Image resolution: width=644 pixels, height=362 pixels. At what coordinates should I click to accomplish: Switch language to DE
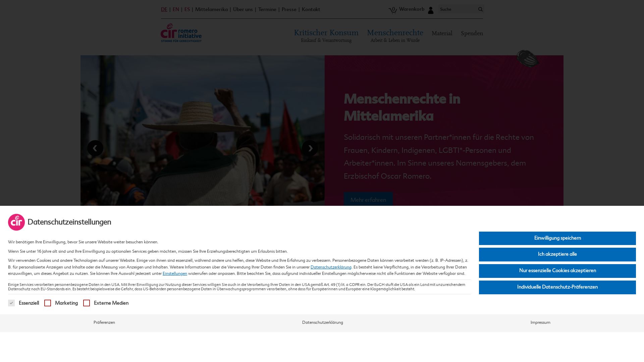click(164, 9)
